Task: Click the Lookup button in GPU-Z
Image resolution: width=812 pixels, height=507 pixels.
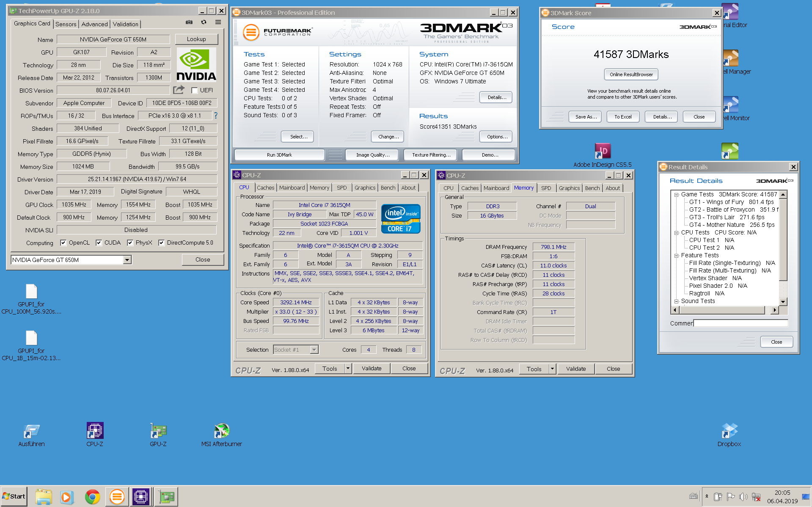Action: [x=196, y=39]
